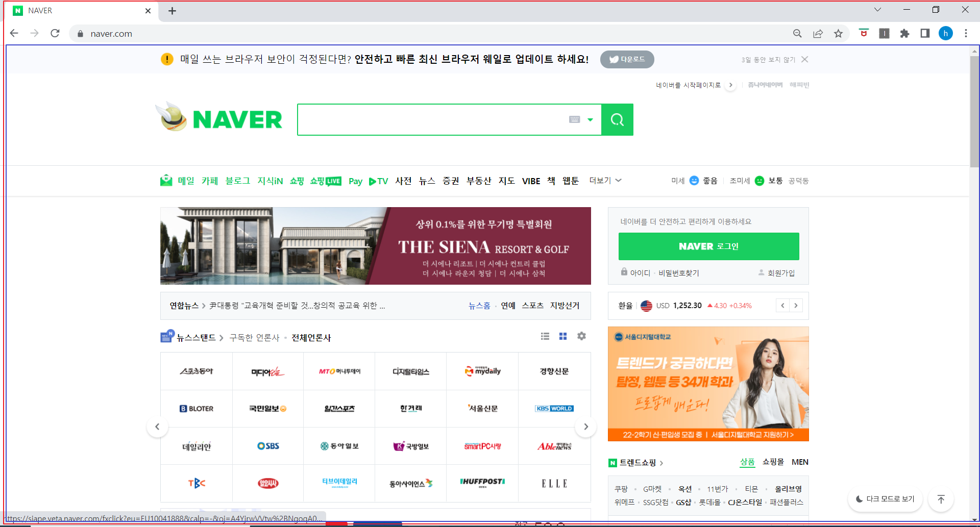The image size is (980, 527).
Task: Open the virtual keyboard icon in search box
Action: pos(575,119)
